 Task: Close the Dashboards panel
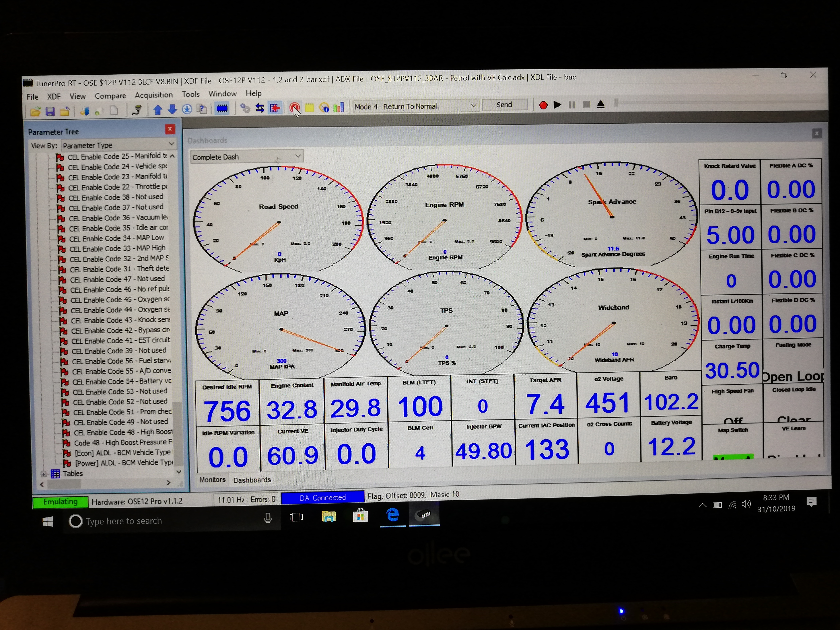(816, 133)
